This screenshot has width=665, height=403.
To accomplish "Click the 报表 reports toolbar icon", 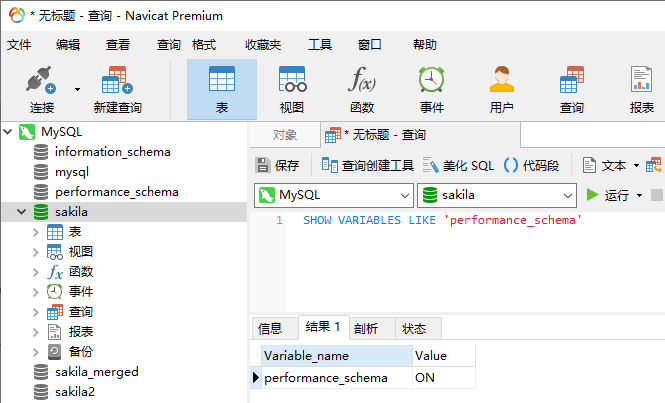I will pos(641,89).
